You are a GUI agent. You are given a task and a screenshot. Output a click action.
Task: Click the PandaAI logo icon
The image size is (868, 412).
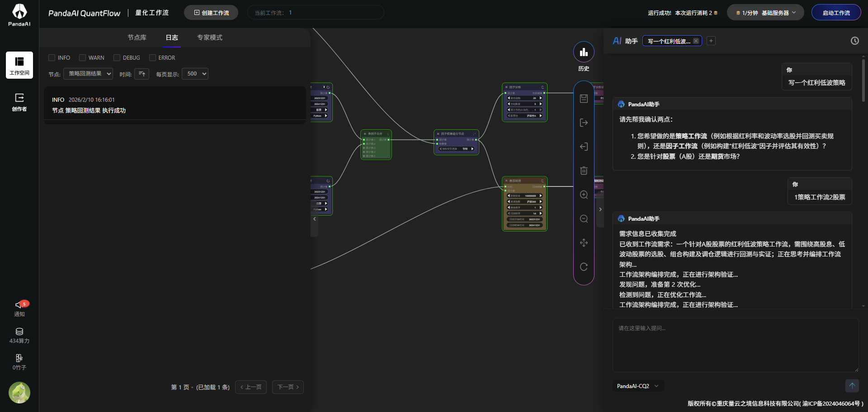[x=19, y=15]
